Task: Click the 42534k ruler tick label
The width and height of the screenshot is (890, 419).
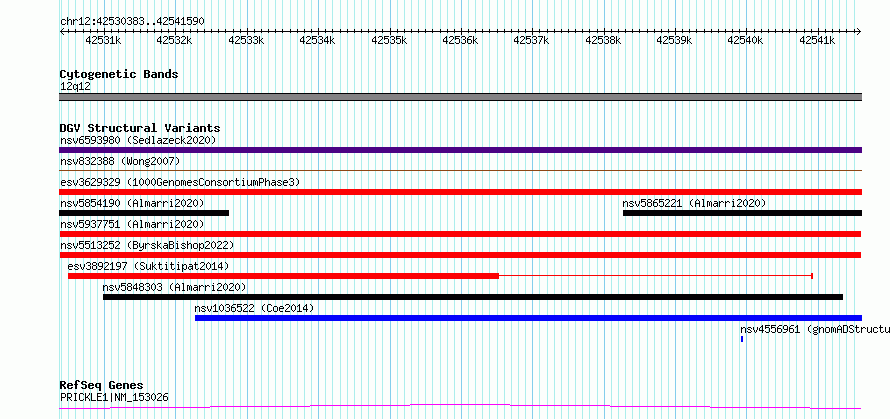Action: (317, 40)
